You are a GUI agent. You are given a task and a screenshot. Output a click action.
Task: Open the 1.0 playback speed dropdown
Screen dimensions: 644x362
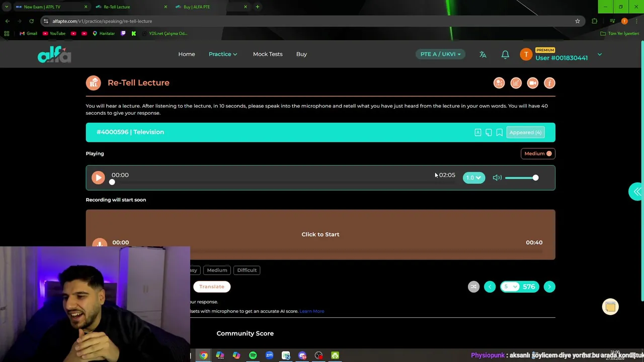pyautogui.click(x=474, y=177)
